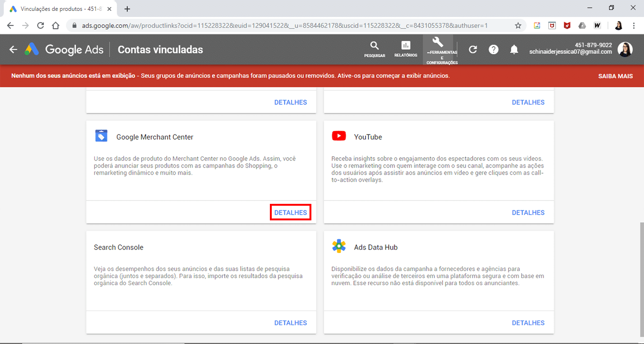
Task: Open Detalhes for Ads Data Hub
Action: [x=528, y=323]
